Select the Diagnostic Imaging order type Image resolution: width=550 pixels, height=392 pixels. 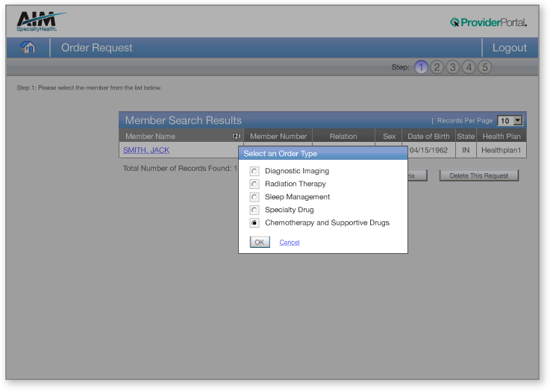pyautogui.click(x=254, y=171)
